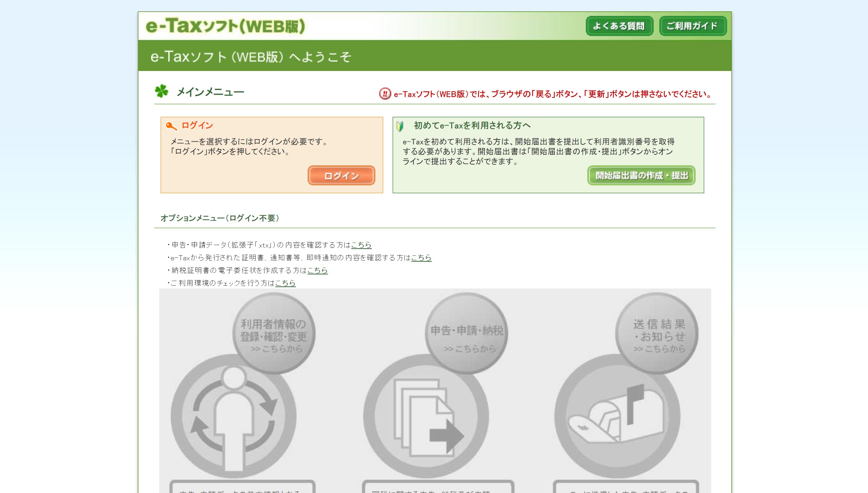Click the red exclamation warning icon
Image resolution: width=868 pixels, height=493 pixels.
(385, 94)
